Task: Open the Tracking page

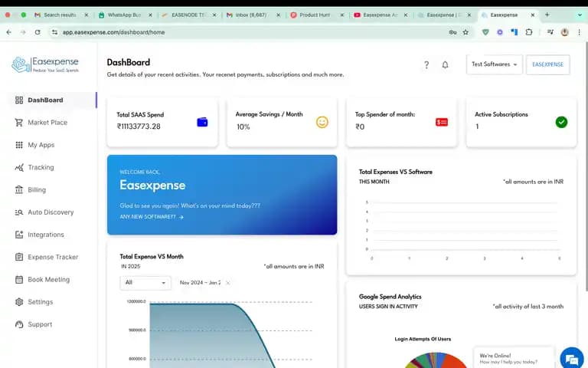Action: click(41, 167)
